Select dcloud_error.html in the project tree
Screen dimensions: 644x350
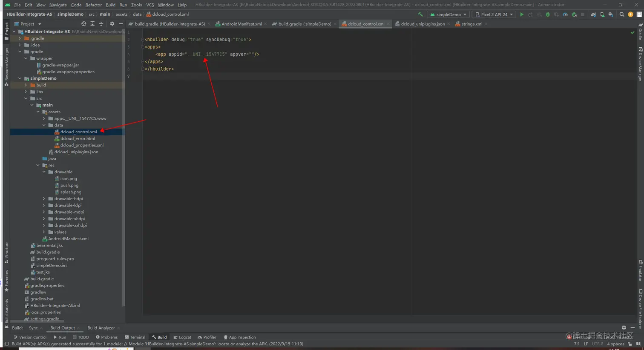pyautogui.click(x=78, y=138)
